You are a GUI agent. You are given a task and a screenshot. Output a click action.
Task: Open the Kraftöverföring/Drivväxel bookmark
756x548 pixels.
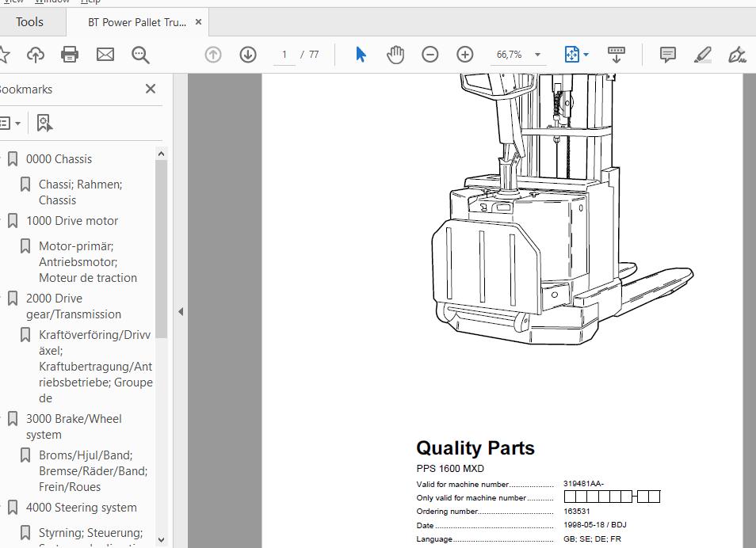coord(95,367)
